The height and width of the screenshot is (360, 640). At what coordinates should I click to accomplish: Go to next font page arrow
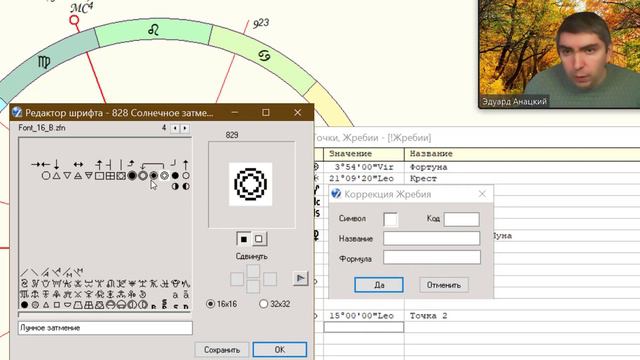(185, 128)
